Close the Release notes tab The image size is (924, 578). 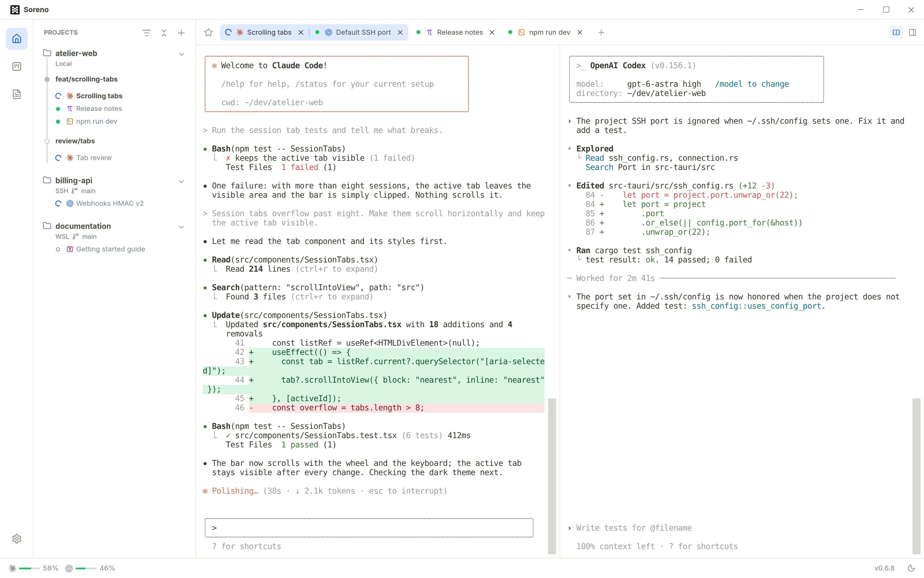click(x=492, y=32)
